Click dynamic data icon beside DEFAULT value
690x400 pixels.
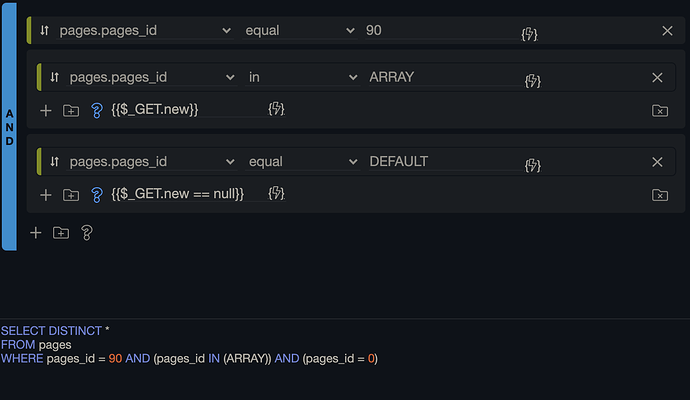tap(532, 165)
